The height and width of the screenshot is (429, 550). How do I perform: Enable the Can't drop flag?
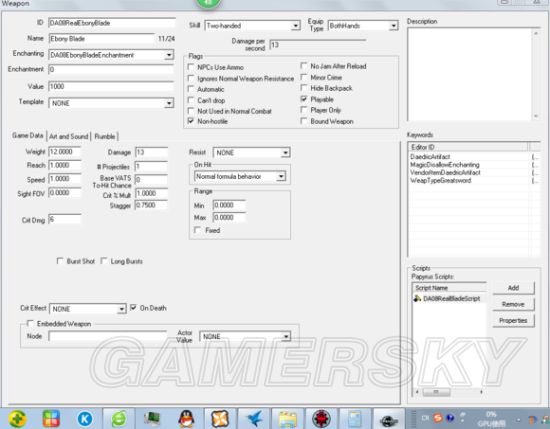click(191, 100)
